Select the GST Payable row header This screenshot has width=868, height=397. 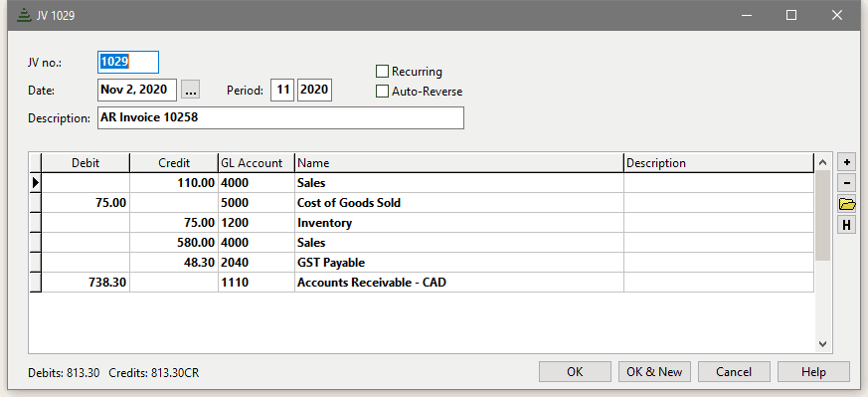coord(36,263)
